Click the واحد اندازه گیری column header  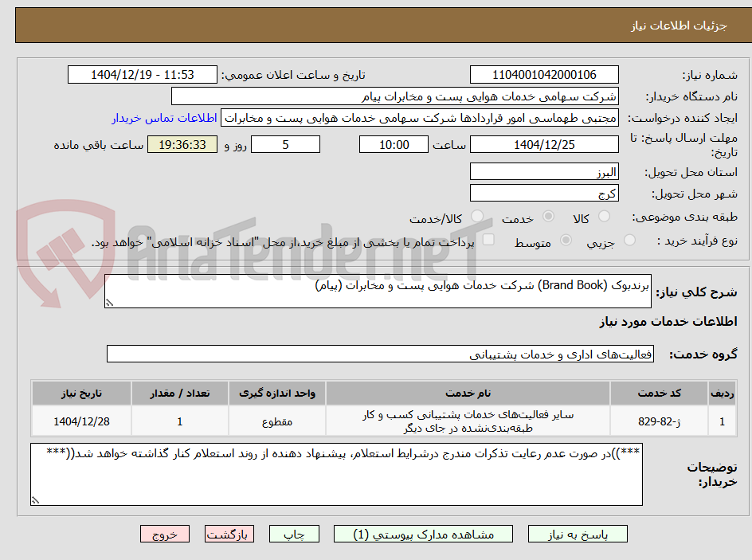click(277, 394)
